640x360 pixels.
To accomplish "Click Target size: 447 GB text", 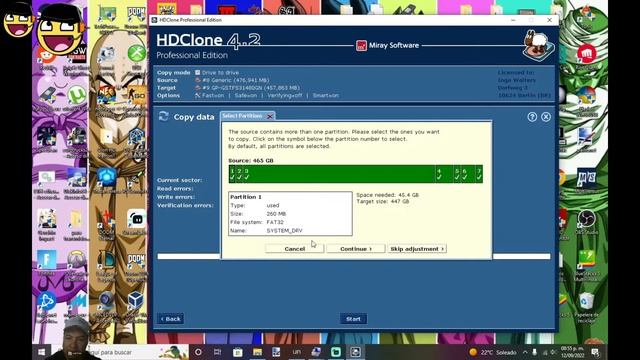I will pos(382,202).
